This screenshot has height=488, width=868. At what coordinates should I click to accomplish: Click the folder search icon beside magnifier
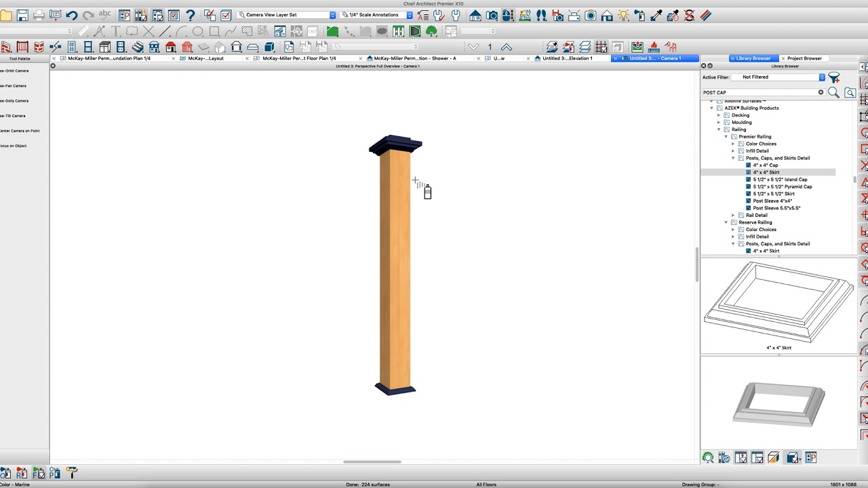[x=850, y=92]
